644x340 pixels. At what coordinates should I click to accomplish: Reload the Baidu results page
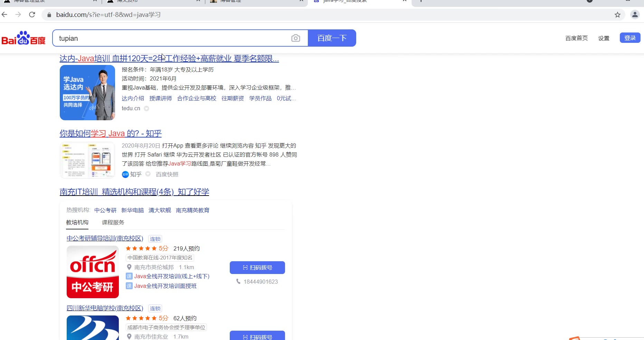click(x=32, y=15)
